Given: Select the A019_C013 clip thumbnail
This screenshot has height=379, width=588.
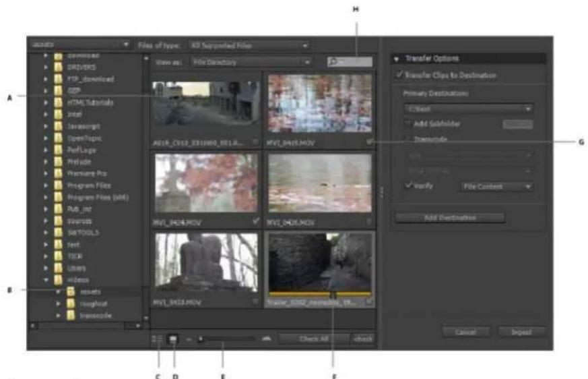Looking at the screenshot, I should coord(205,104).
